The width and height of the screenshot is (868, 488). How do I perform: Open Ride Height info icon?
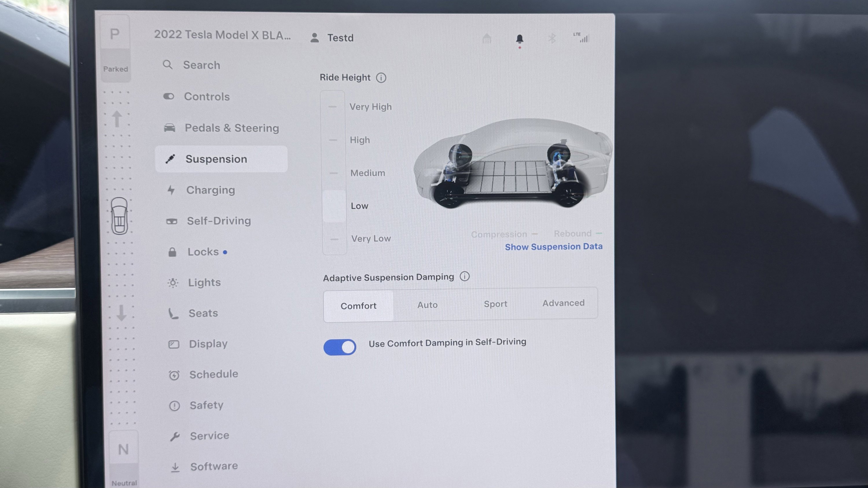click(381, 78)
